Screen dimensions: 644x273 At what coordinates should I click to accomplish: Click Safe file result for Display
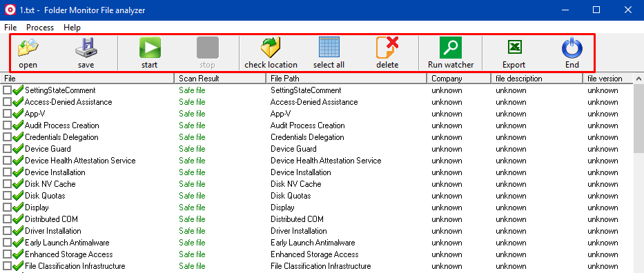coord(192,208)
